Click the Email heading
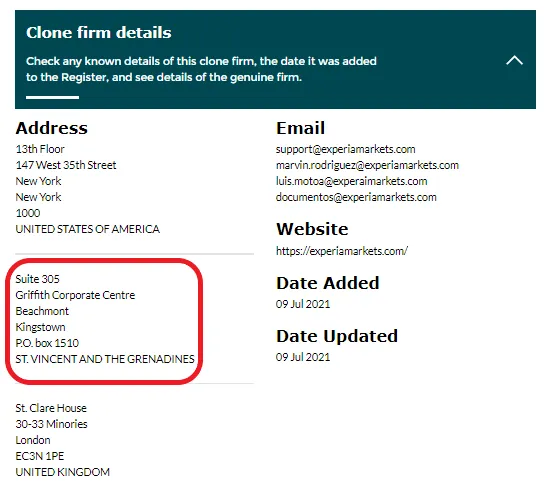The height and width of the screenshot is (488, 548). click(x=300, y=128)
